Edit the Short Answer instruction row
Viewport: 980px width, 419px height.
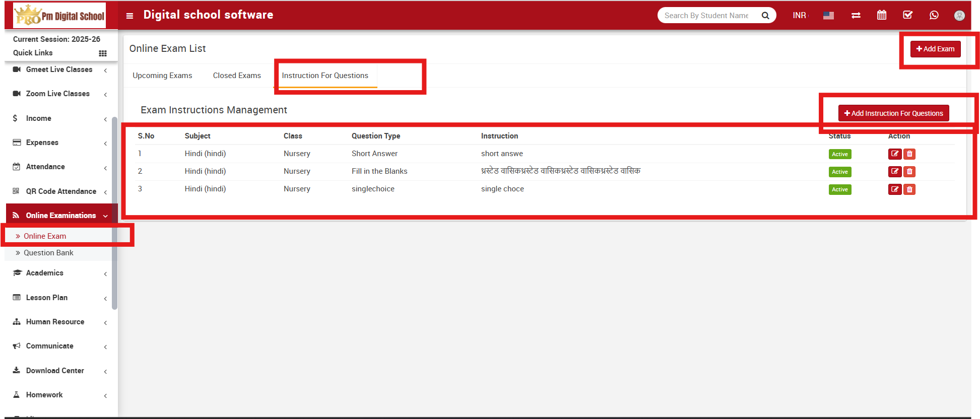(x=894, y=154)
